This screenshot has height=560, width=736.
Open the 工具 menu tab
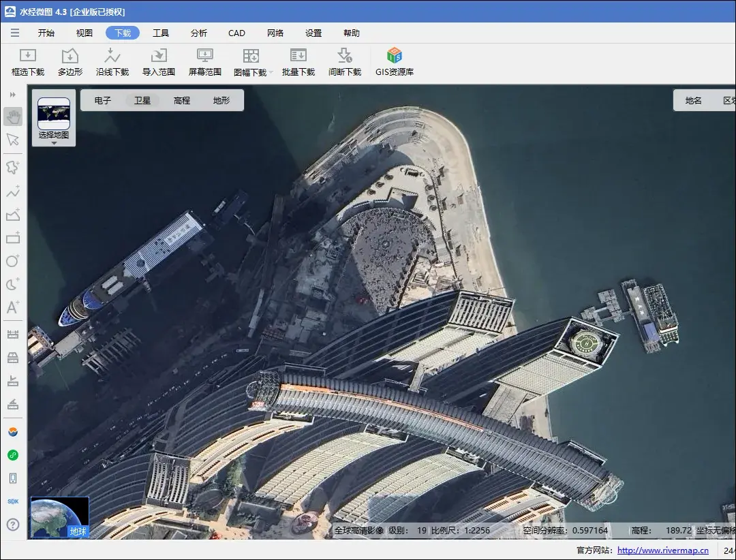pos(161,33)
